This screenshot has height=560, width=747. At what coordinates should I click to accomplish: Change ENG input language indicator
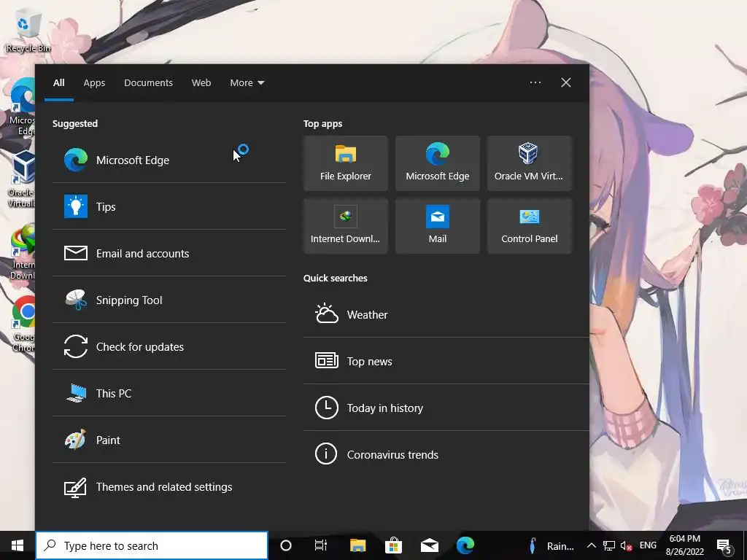tap(648, 545)
